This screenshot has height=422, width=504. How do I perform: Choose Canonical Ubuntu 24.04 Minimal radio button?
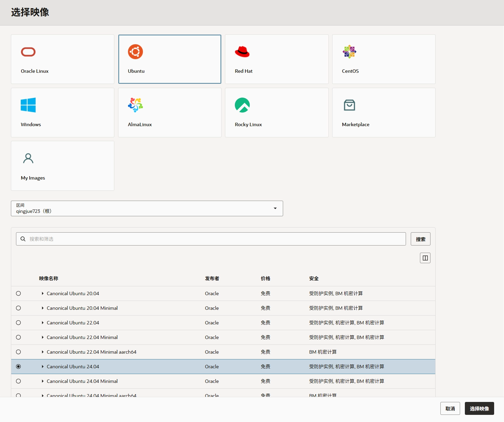(x=18, y=381)
